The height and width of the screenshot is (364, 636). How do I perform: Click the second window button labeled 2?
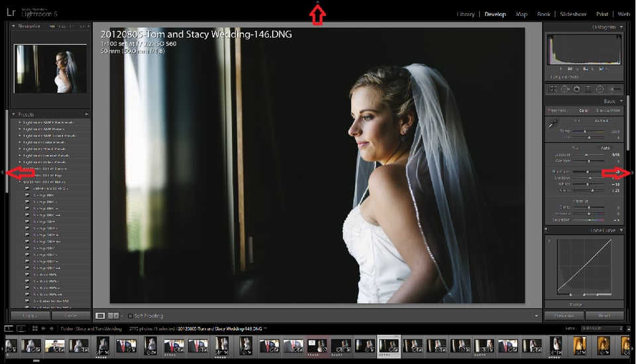[x=21, y=329]
